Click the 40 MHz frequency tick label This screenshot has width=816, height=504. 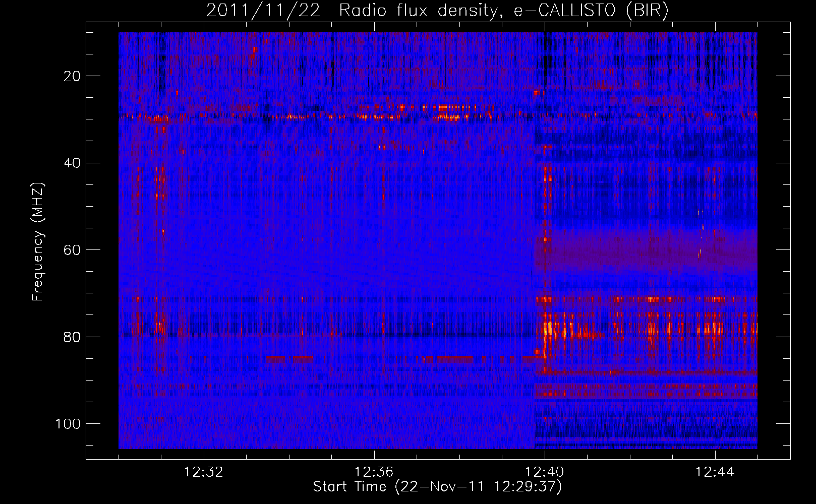[72, 163]
